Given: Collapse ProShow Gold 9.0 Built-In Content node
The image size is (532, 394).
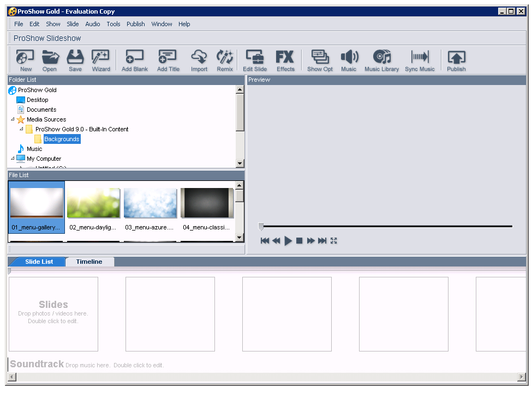Looking at the screenshot, I should pos(21,129).
